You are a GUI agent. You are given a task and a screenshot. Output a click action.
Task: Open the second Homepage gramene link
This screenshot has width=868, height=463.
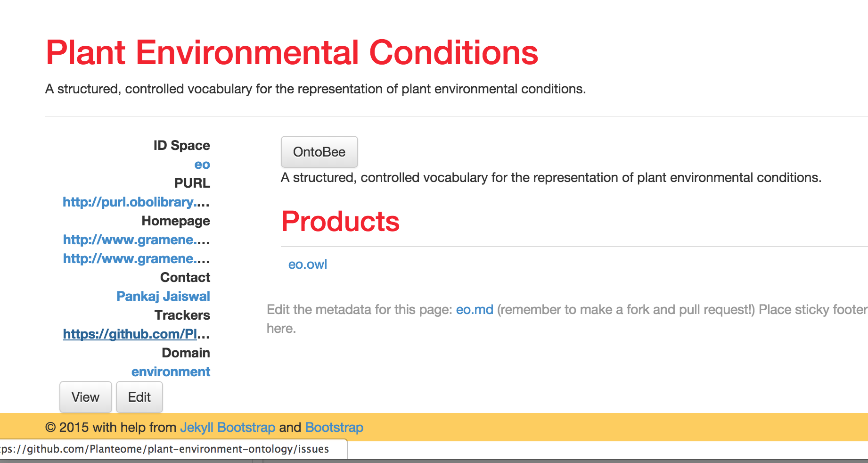pos(136,259)
